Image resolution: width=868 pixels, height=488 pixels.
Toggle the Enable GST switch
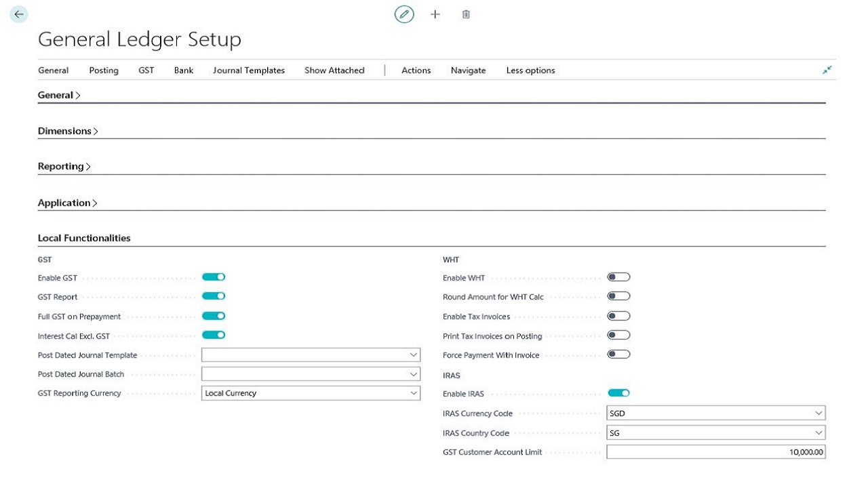214,277
